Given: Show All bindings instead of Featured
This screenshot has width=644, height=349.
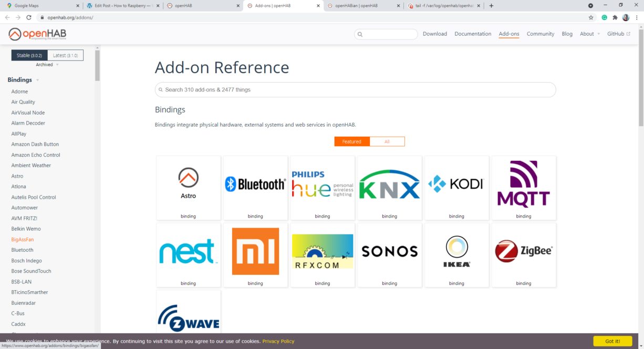Looking at the screenshot, I should (x=387, y=141).
